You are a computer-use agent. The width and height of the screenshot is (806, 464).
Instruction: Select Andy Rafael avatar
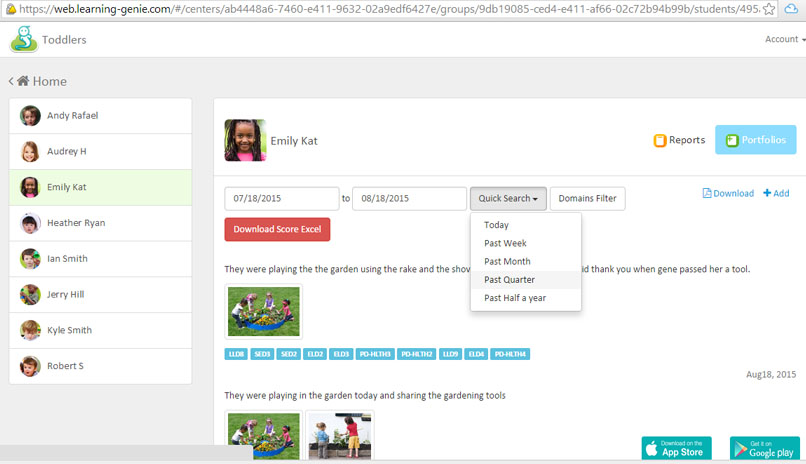30,116
